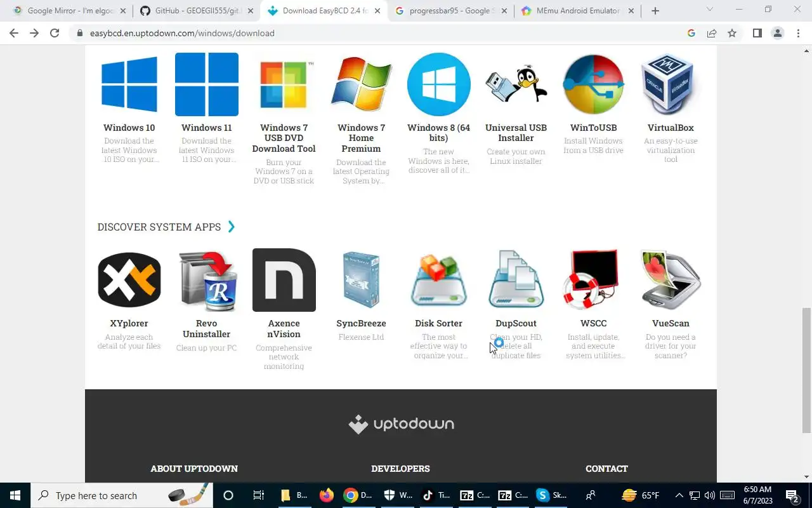Image resolution: width=812 pixels, height=508 pixels.
Task: Select the WinToUSB icon
Action: point(594,84)
